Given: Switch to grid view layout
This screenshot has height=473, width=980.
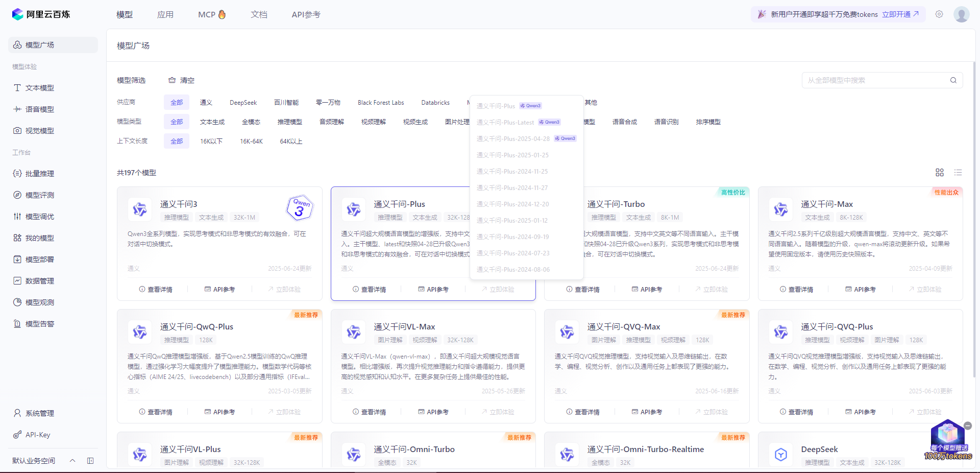Looking at the screenshot, I should point(940,173).
